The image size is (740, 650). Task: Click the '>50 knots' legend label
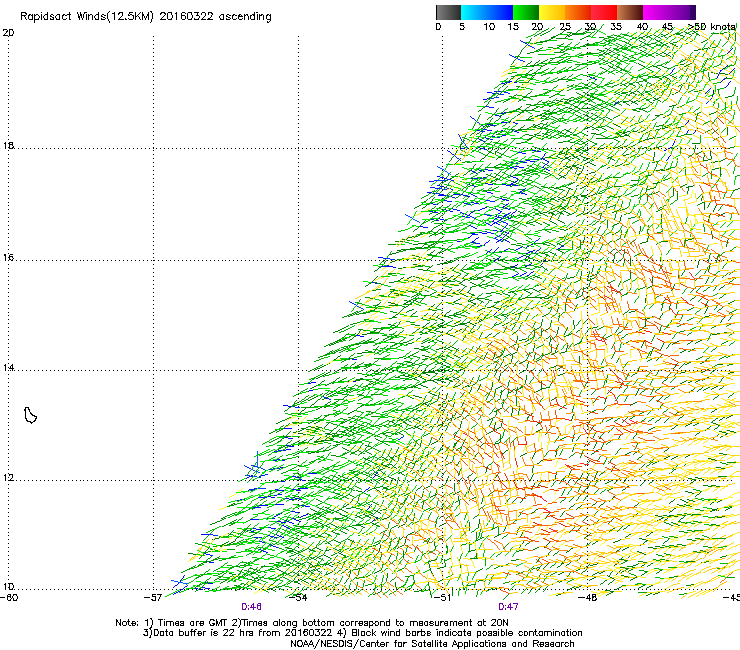[713, 27]
